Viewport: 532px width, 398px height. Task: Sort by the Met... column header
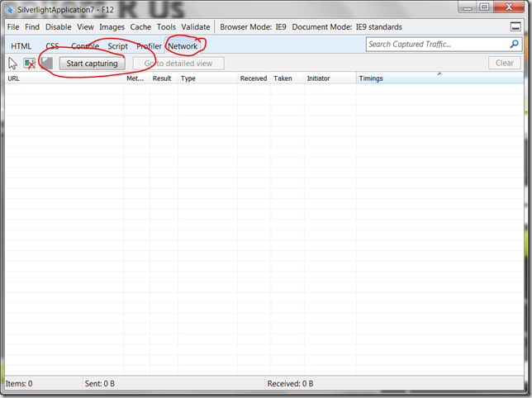click(137, 78)
